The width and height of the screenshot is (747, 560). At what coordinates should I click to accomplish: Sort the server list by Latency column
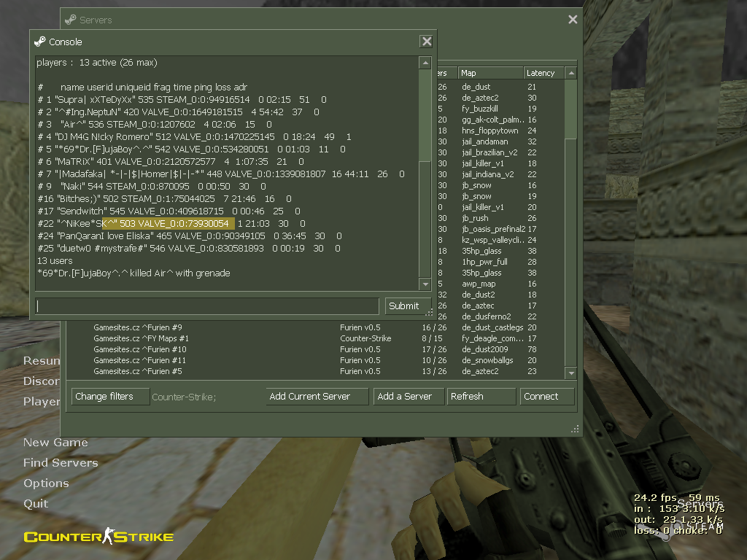543,73
